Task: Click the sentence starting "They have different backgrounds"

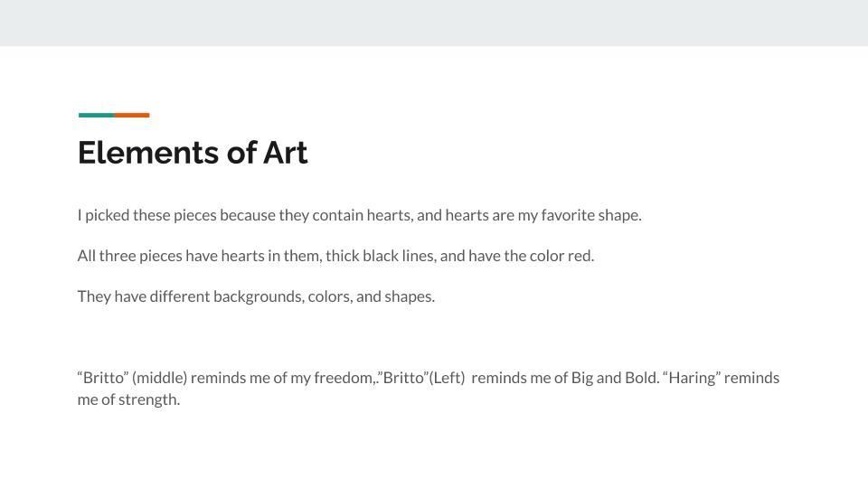Action: tap(256, 296)
